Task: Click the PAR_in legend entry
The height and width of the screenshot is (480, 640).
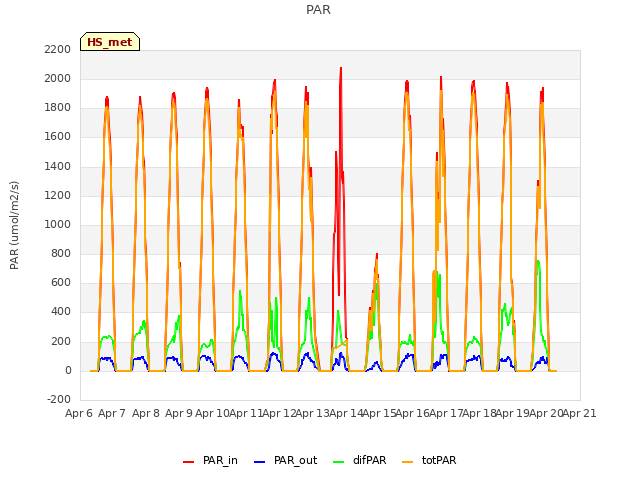Action: tap(210, 460)
